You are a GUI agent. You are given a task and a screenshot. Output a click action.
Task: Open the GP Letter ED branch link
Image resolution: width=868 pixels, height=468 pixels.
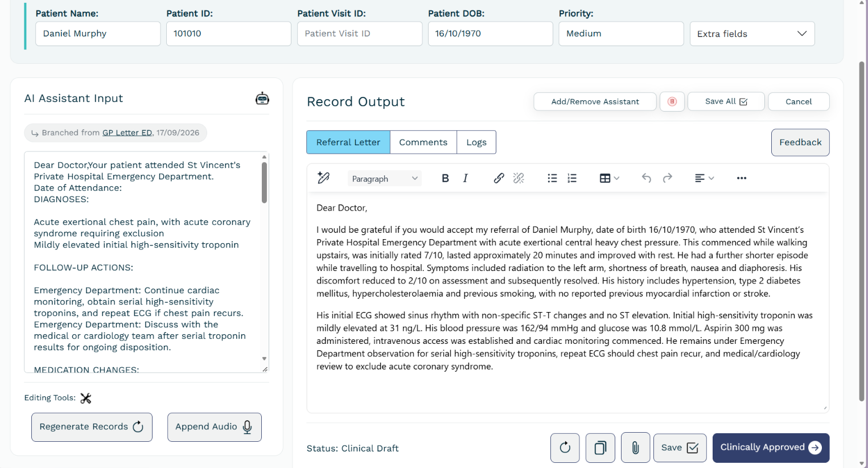pos(127,133)
